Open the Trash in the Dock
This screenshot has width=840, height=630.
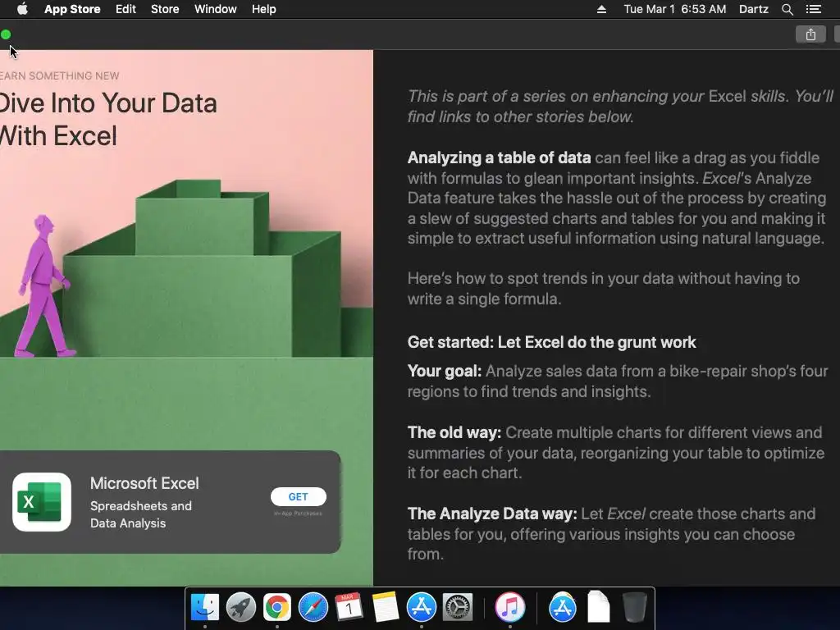635,607
